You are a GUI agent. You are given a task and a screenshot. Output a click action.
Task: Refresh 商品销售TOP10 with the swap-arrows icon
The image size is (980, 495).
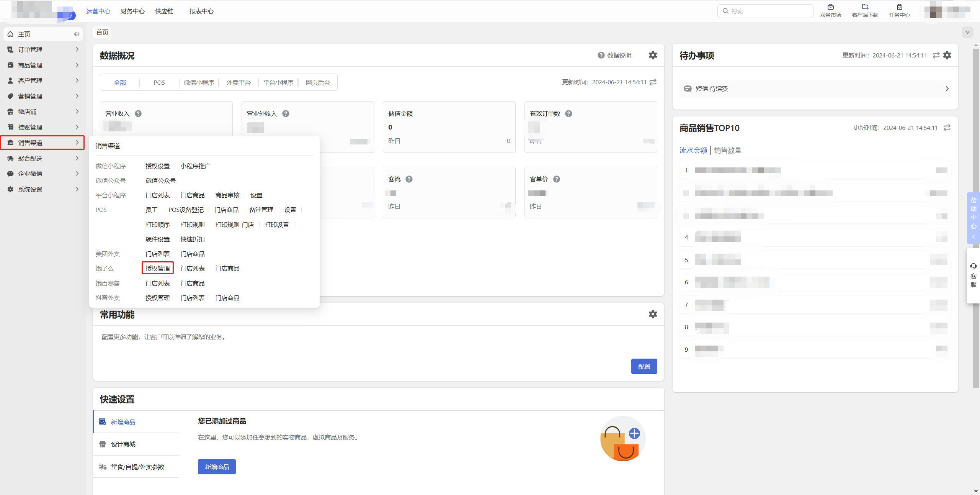(x=947, y=128)
